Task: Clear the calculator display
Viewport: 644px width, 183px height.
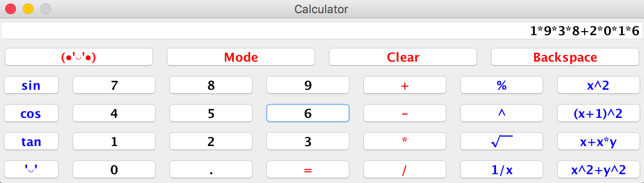Action: pos(403,57)
